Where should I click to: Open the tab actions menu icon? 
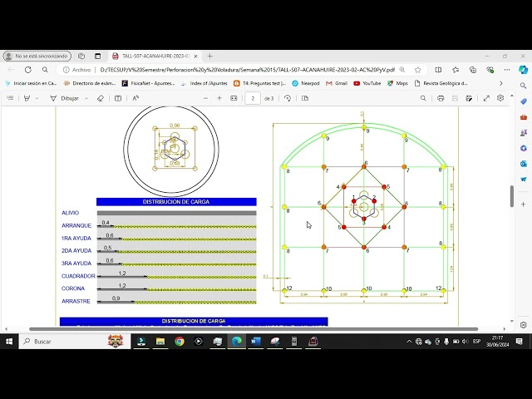pos(98,56)
